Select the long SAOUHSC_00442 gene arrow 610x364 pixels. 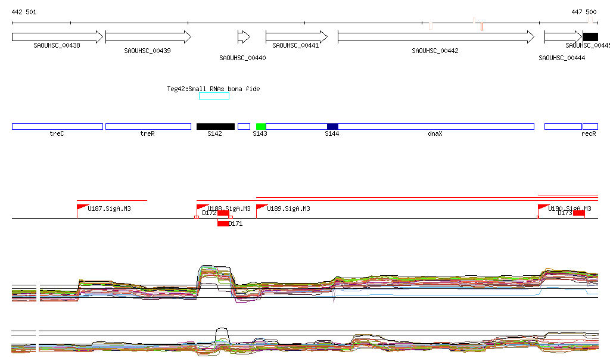click(435, 37)
